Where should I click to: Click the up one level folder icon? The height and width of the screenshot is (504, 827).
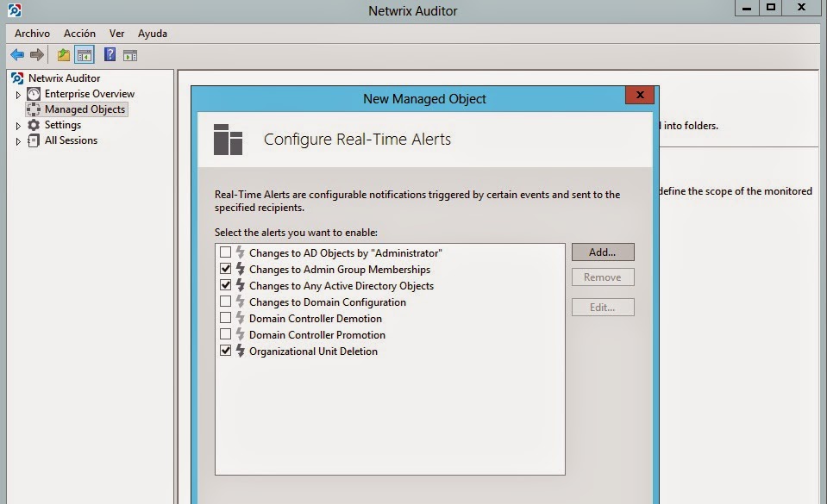(x=64, y=55)
